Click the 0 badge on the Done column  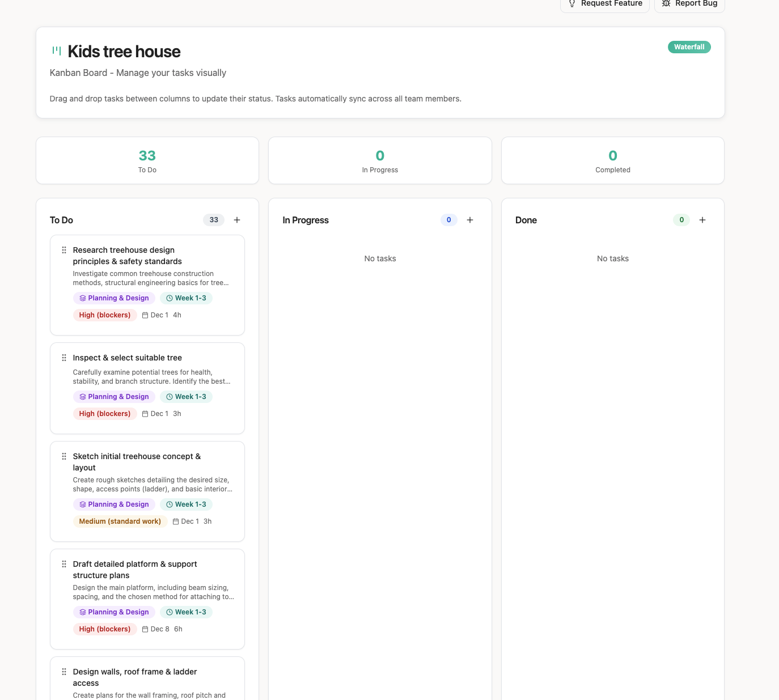(x=681, y=219)
